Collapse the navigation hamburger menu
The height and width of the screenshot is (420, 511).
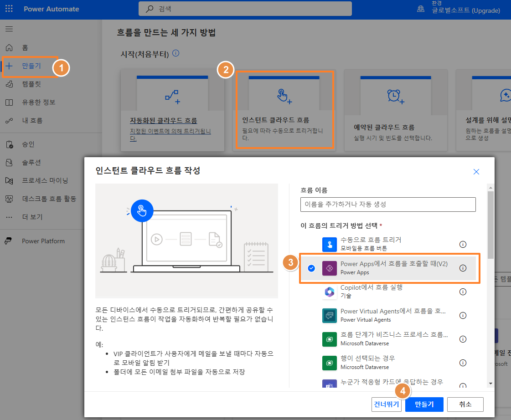9,29
